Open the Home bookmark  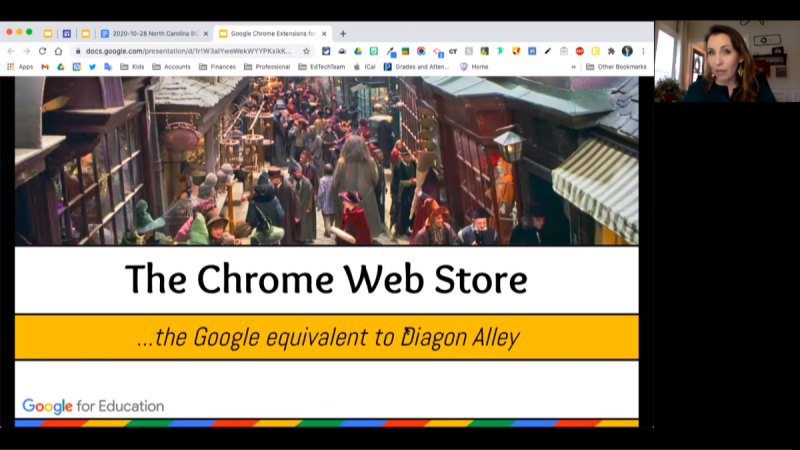click(474, 67)
